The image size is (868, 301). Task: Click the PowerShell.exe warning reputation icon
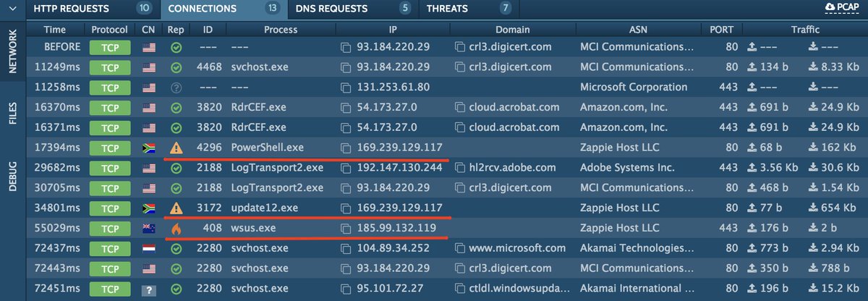tap(176, 148)
